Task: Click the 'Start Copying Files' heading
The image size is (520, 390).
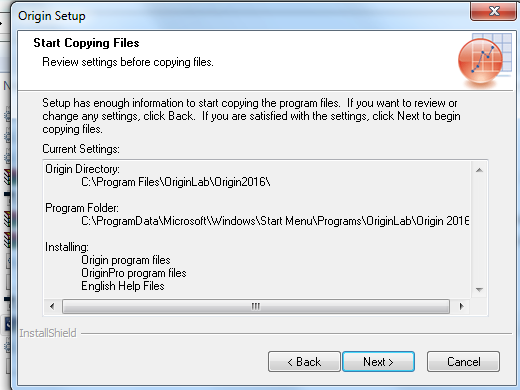Action: coord(86,43)
